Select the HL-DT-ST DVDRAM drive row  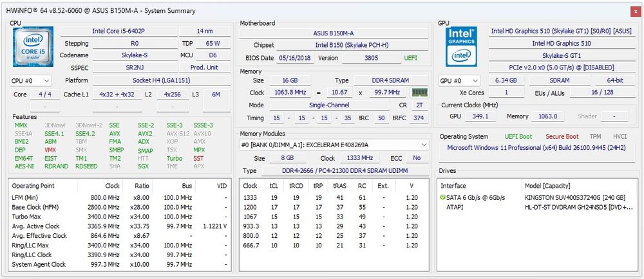point(537,207)
